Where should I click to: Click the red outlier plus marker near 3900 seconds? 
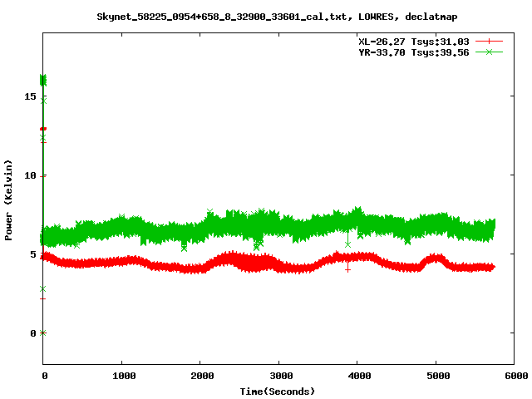click(x=347, y=269)
